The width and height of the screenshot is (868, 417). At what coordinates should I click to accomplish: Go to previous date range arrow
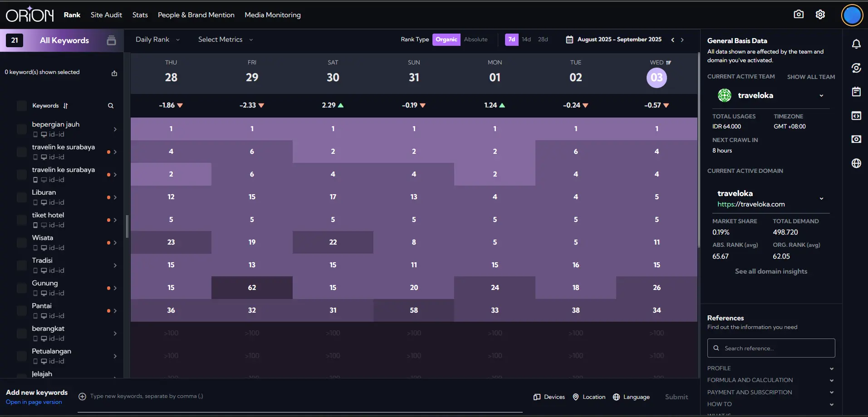(x=672, y=40)
